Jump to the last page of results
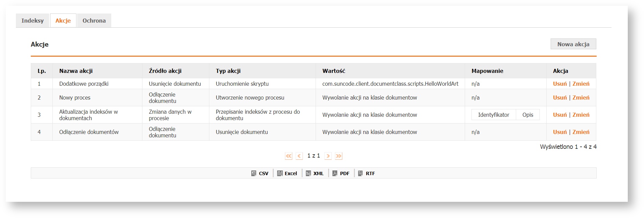The height and width of the screenshot is (218, 644). pos(339,156)
